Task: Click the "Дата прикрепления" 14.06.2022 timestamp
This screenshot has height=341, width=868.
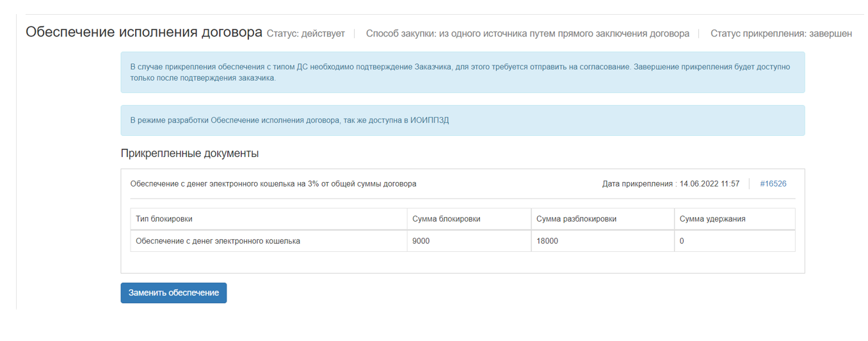Action: tap(670, 184)
